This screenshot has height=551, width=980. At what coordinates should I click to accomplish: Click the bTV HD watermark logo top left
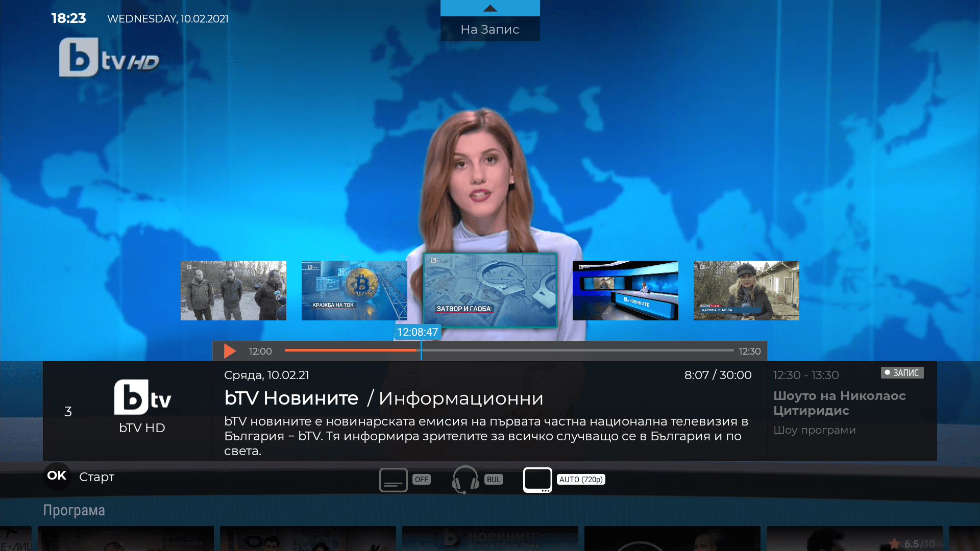(109, 57)
